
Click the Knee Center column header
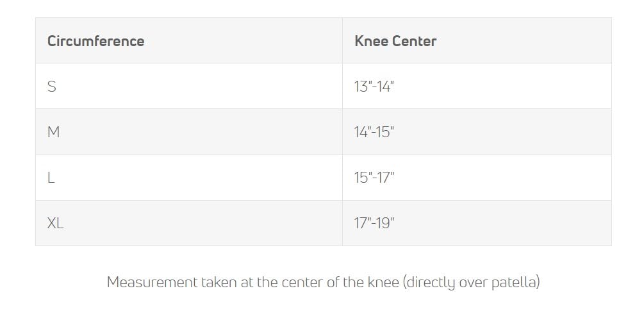pos(395,41)
